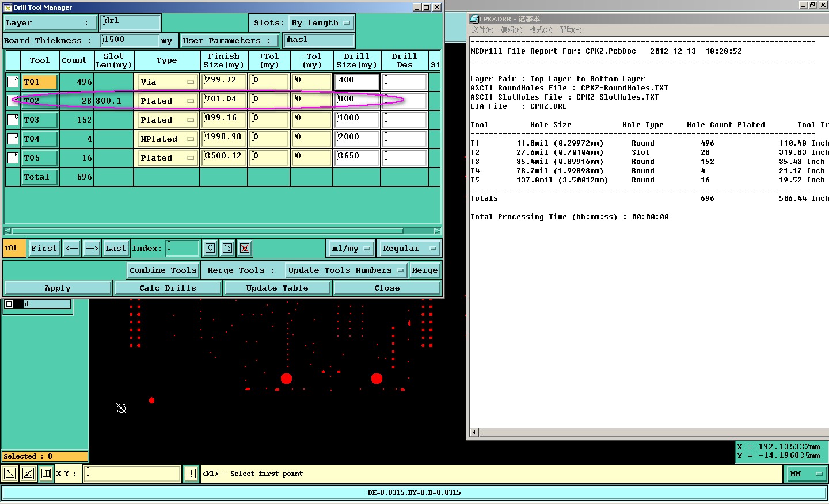Toggle the checkbox next to layer d
The image size is (829, 504).
(x=9, y=304)
